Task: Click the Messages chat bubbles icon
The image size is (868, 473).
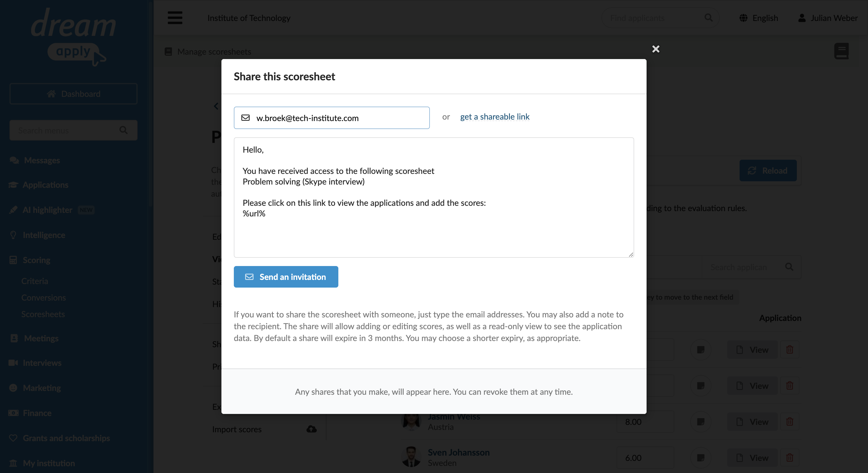Action: coord(14,160)
